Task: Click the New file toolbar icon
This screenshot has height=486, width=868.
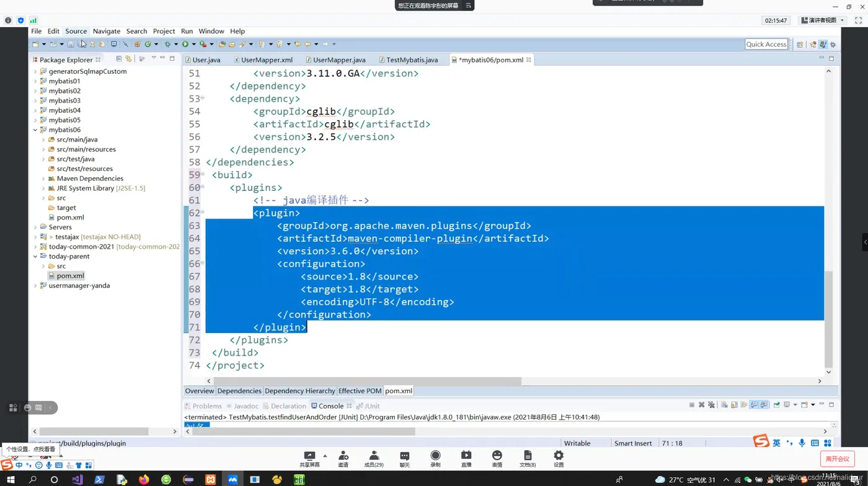Action: 35,44
